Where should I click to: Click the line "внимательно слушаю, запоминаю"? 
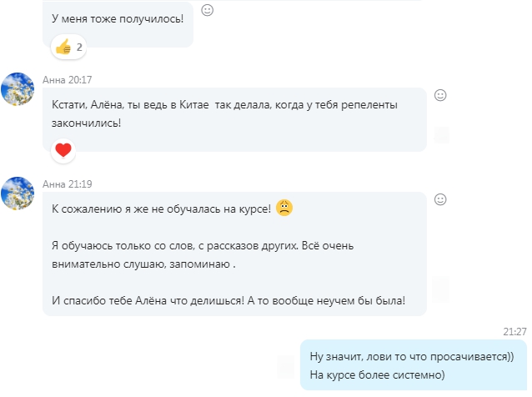coord(141,264)
